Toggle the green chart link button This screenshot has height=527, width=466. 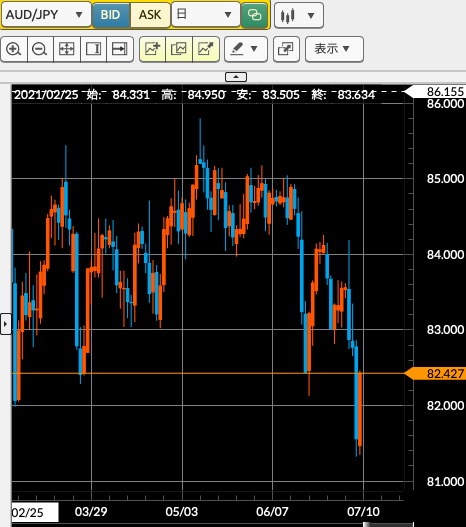pos(254,15)
